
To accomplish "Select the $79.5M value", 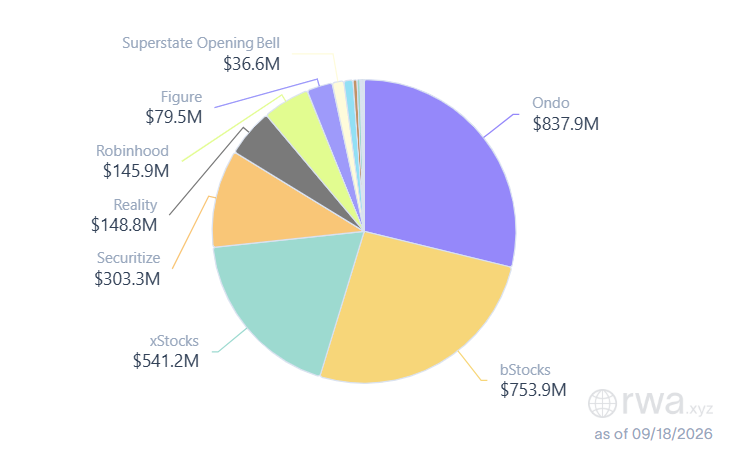I will pos(174,117).
